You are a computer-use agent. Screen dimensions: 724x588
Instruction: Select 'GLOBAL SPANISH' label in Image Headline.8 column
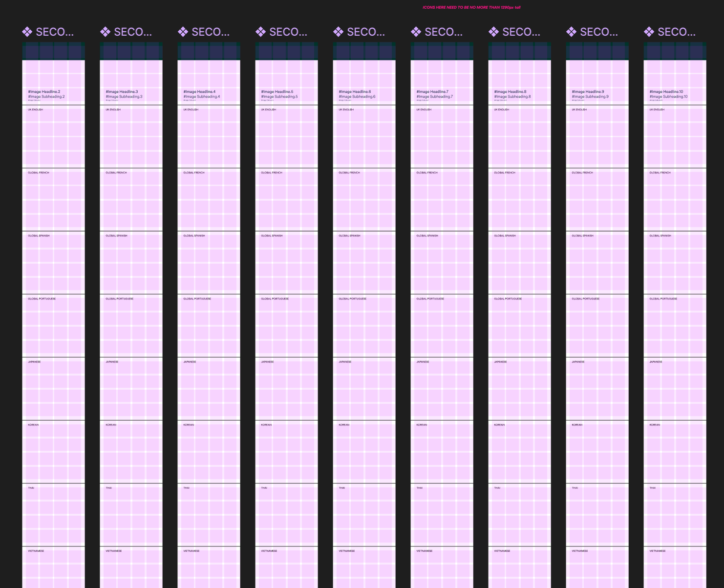[505, 235]
